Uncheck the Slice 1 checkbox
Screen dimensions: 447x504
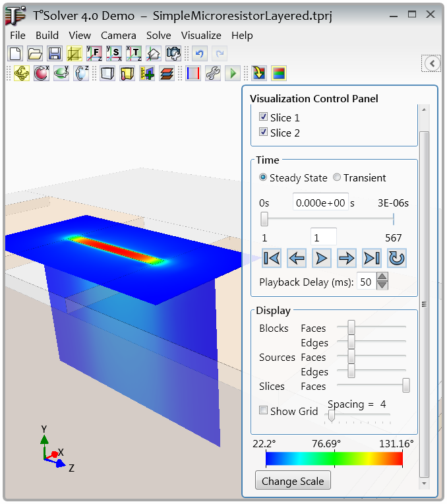263,117
